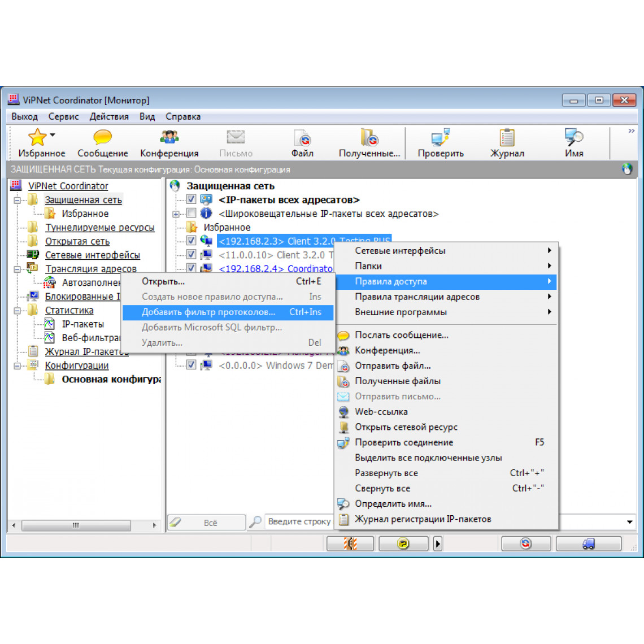Open the Вид menu
This screenshot has width=644, height=644.
[147, 116]
